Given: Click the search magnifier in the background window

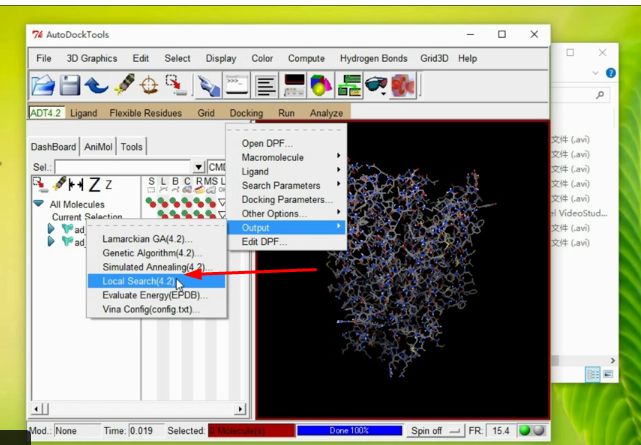Looking at the screenshot, I should (x=600, y=95).
